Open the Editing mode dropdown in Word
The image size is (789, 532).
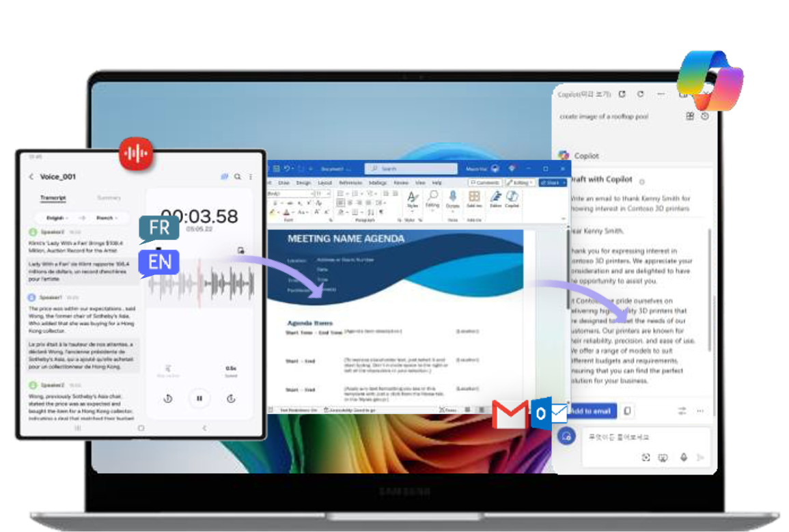click(x=521, y=183)
